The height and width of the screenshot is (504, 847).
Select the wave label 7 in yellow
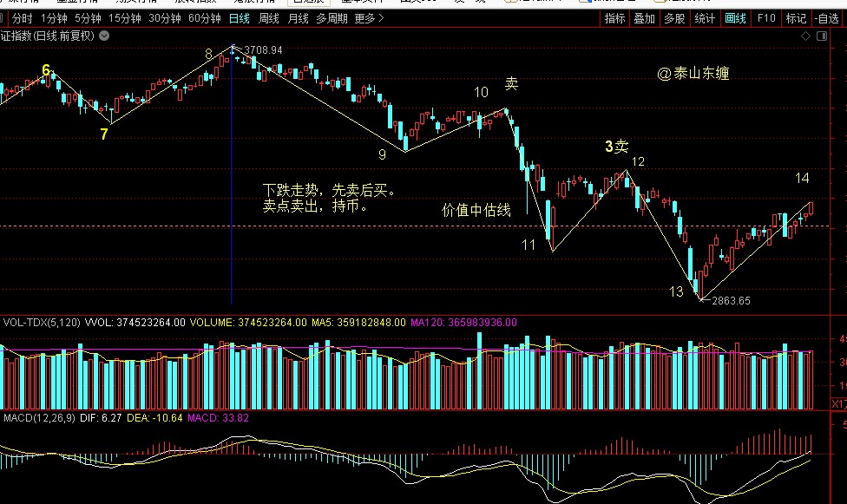pyautogui.click(x=104, y=134)
